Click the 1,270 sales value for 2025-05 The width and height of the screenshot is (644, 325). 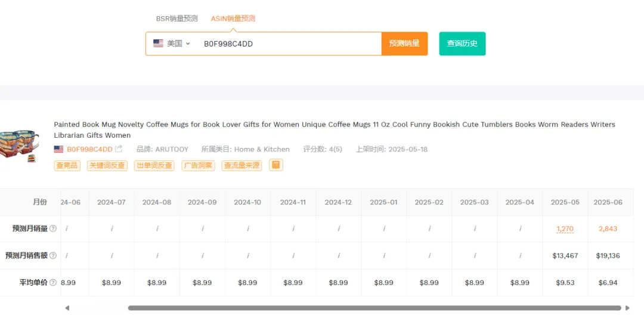pyautogui.click(x=565, y=229)
